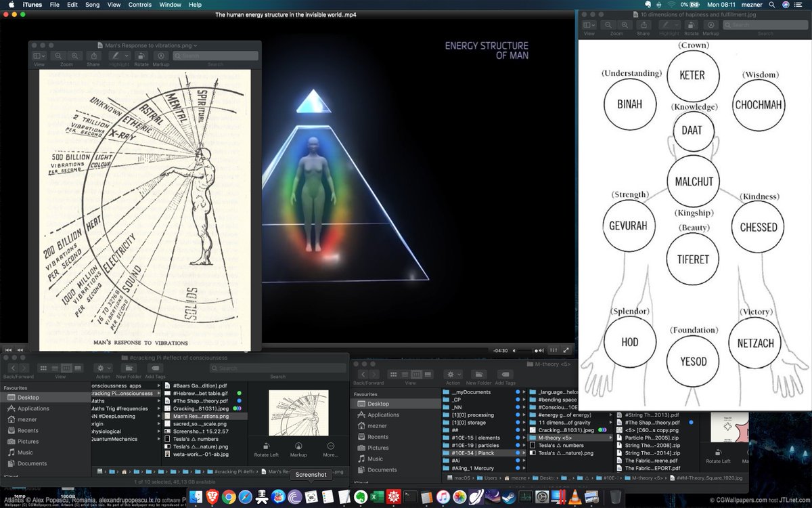Launch Google Chrome from the Dock
The image size is (812, 508).
[x=229, y=498]
